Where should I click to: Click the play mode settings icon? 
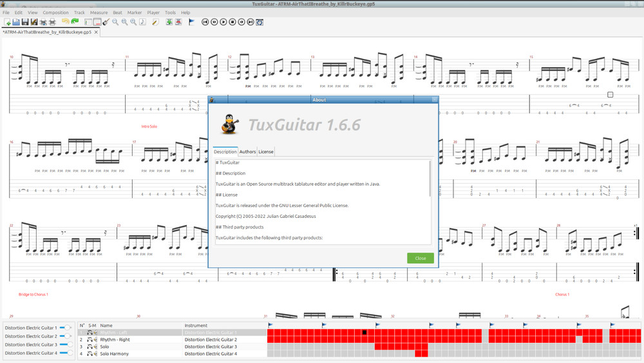click(260, 22)
